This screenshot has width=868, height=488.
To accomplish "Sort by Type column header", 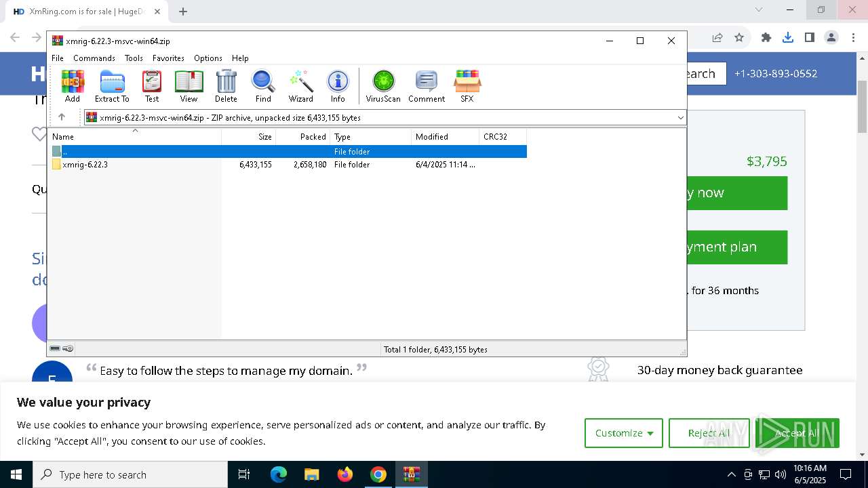I will [x=371, y=137].
